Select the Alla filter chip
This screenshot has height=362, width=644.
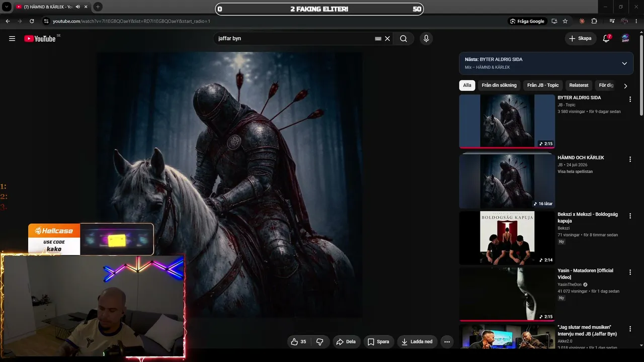click(467, 85)
